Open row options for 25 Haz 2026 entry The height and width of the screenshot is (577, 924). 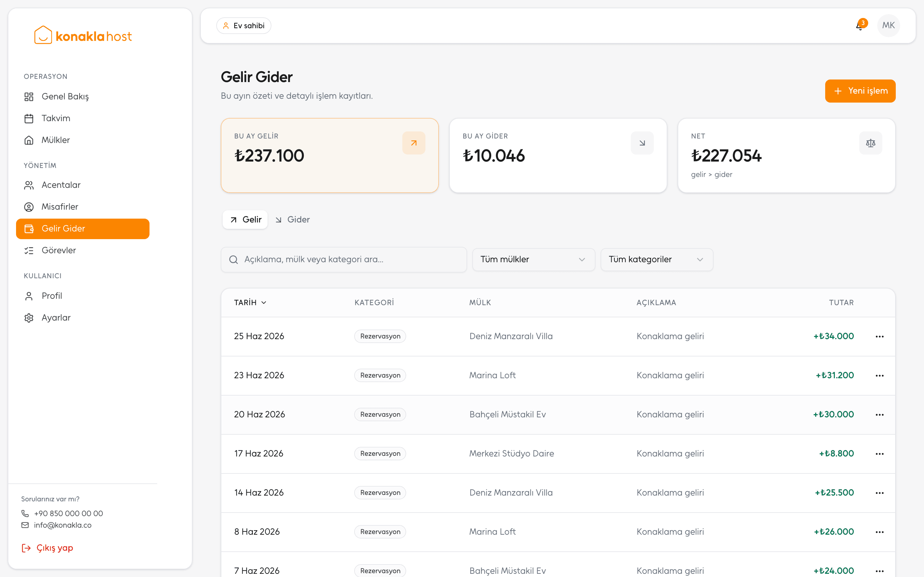point(880,336)
